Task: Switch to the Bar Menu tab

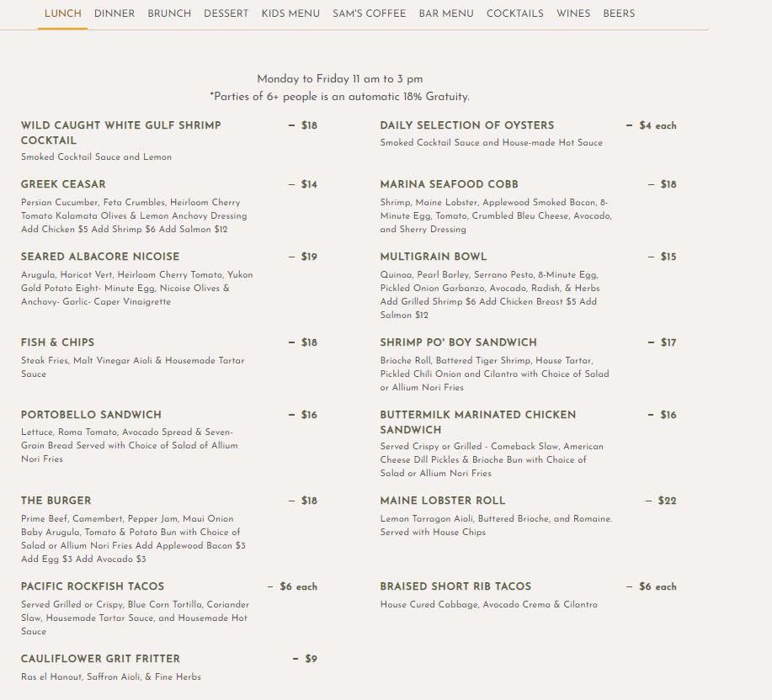Action: pyautogui.click(x=446, y=13)
